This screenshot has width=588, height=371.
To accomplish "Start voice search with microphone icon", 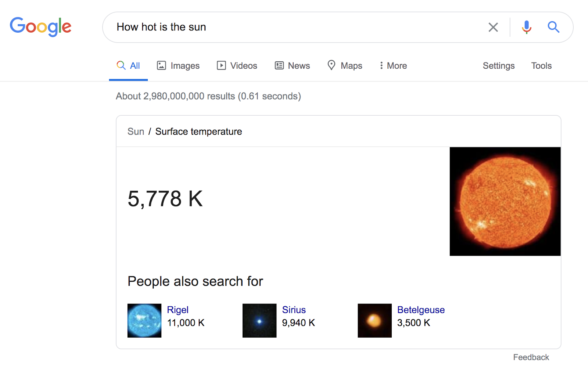I will tap(527, 27).
